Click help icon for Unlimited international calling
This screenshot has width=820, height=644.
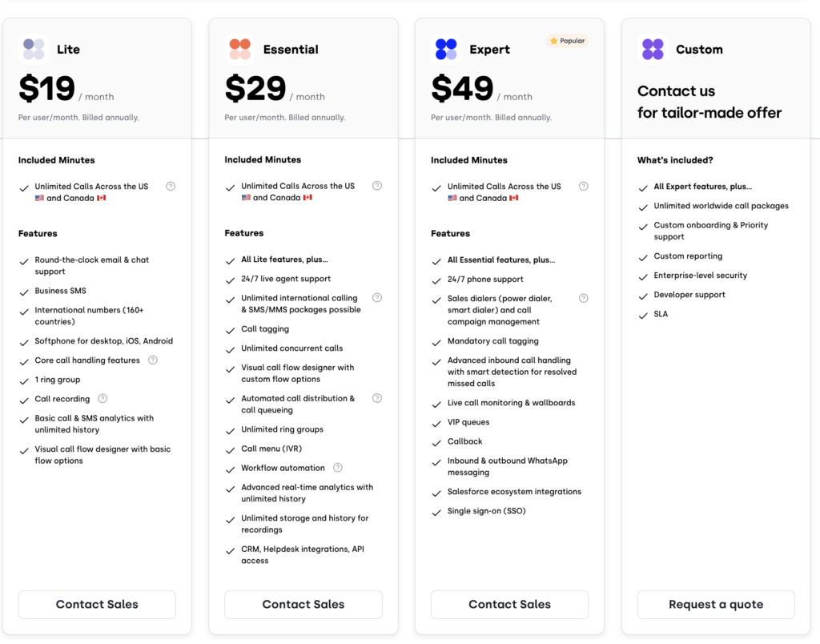click(377, 298)
